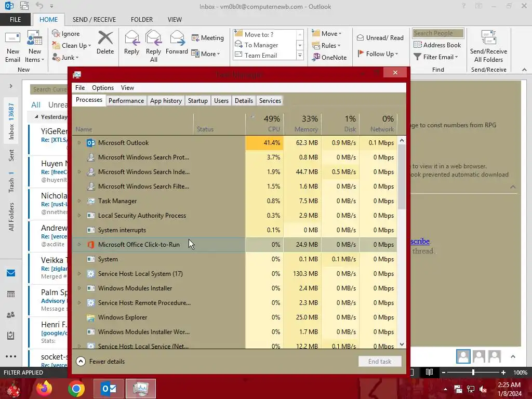The height and width of the screenshot is (399, 532).
Task: Select the Windows Explorer process row
Action: click(x=234, y=317)
